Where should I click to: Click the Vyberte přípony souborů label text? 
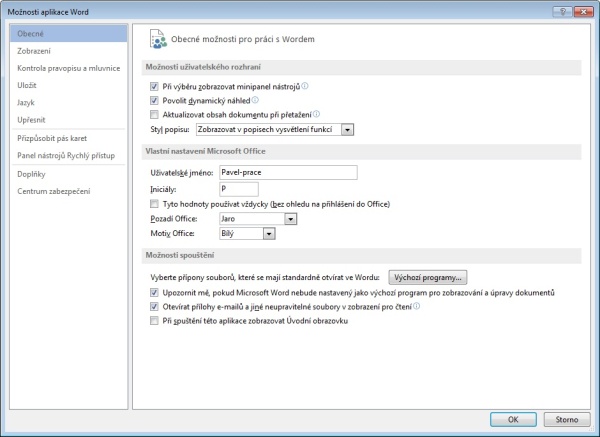click(265, 277)
